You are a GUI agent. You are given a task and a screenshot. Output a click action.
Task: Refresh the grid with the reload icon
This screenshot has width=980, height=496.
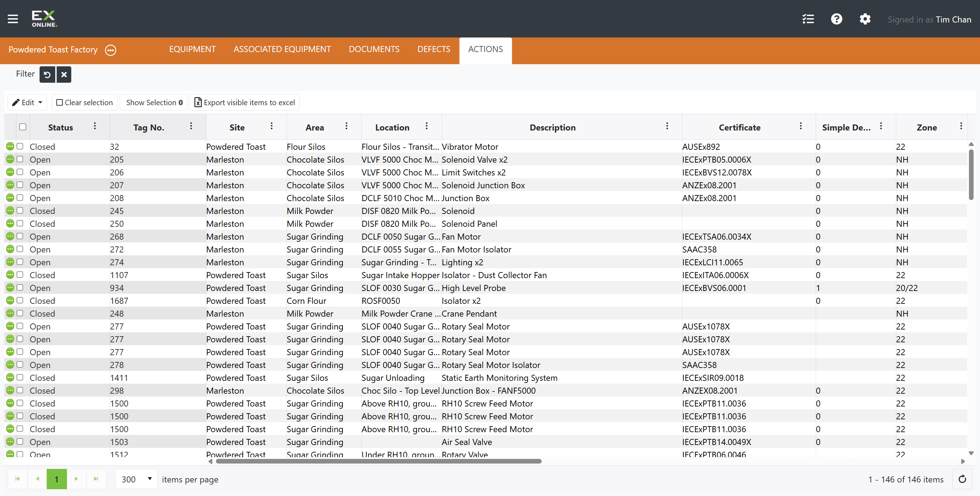[x=962, y=479]
